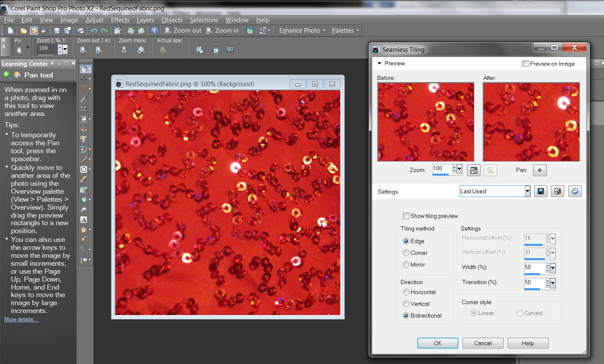The width and height of the screenshot is (604, 364).
Task: Select the Text tool
Action: click(x=84, y=220)
